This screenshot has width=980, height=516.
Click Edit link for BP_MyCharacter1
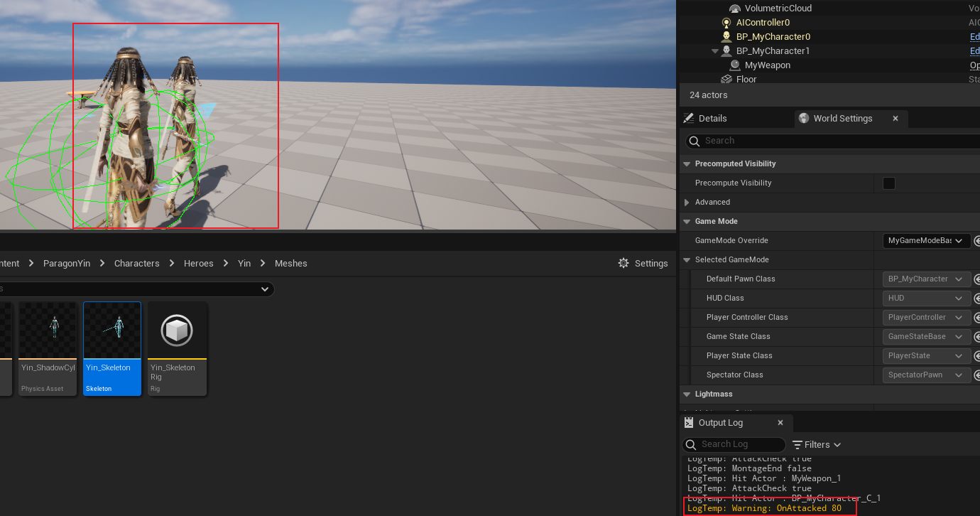[975, 51]
